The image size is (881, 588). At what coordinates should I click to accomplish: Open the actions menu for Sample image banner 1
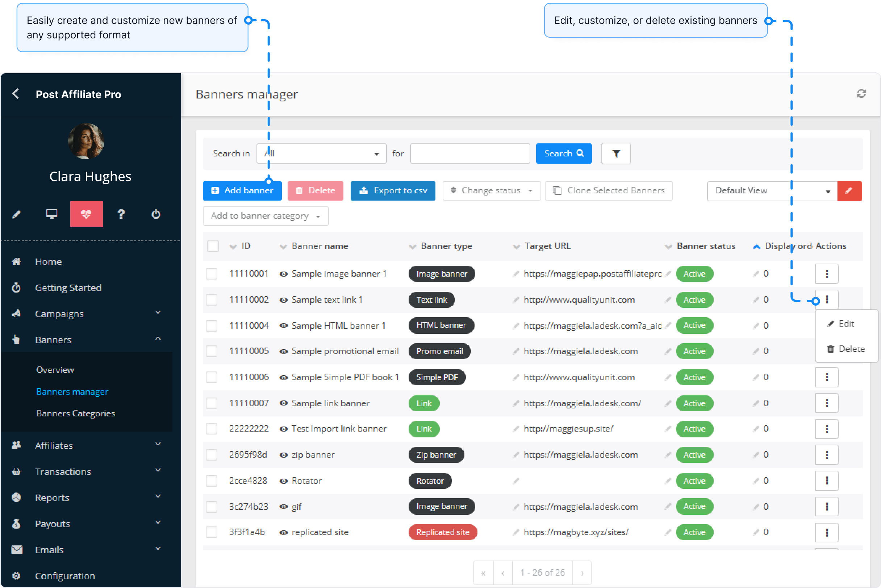[x=827, y=273]
